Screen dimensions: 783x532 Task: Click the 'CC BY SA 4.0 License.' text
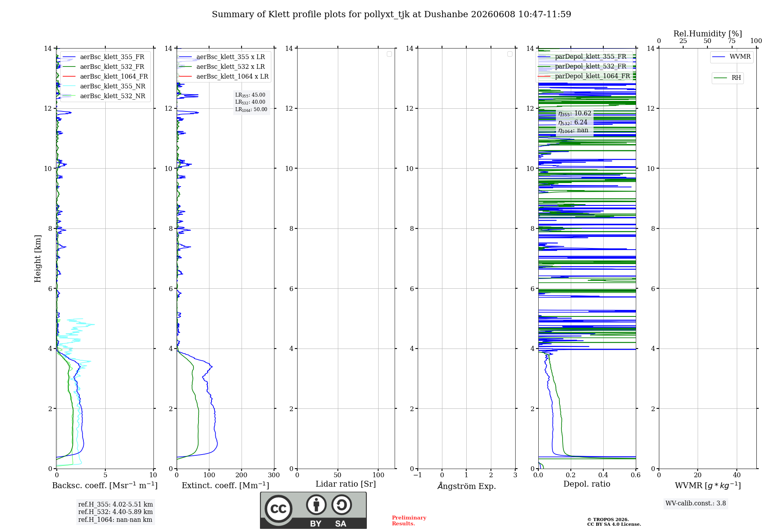tap(614, 525)
